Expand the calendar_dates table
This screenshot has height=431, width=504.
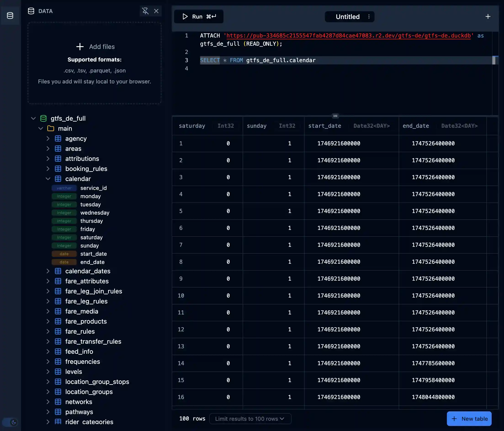pyautogui.click(x=48, y=271)
